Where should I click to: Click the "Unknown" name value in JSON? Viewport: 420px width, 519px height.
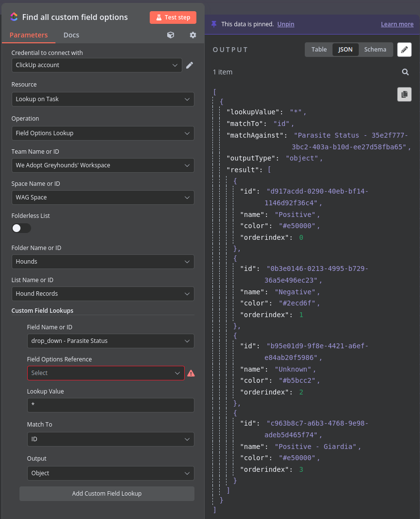(x=293, y=369)
